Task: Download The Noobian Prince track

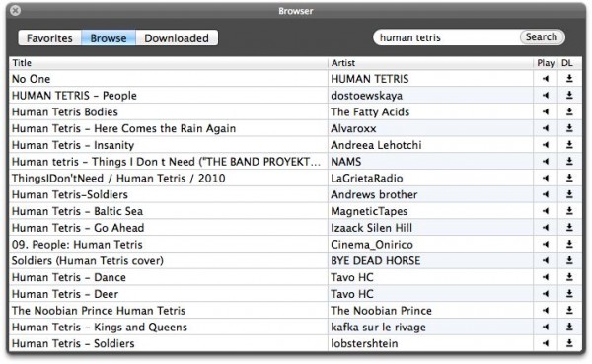Action: pyautogui.click(x=569, y=311)
